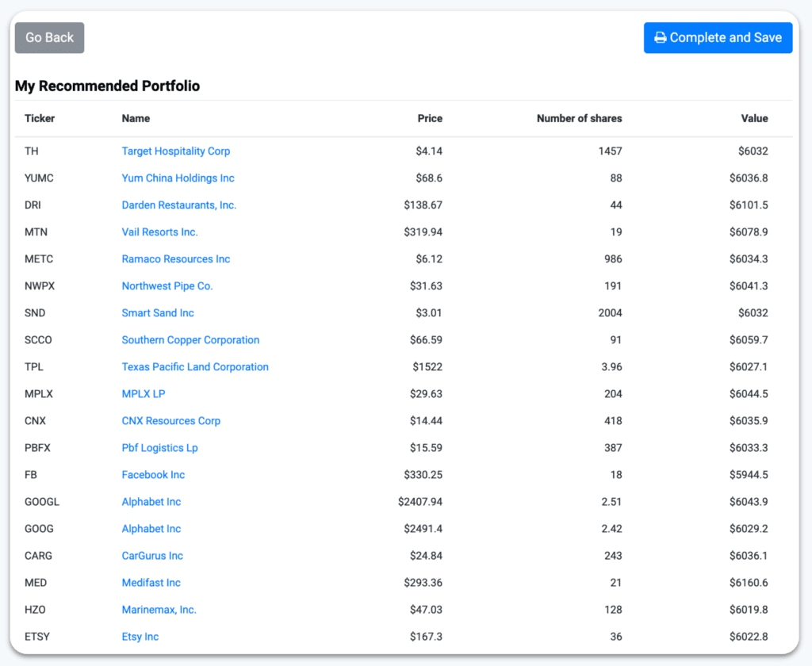Open the Medifast Inc link
Screen dimensions: 812x666
(x=151, y=583)
